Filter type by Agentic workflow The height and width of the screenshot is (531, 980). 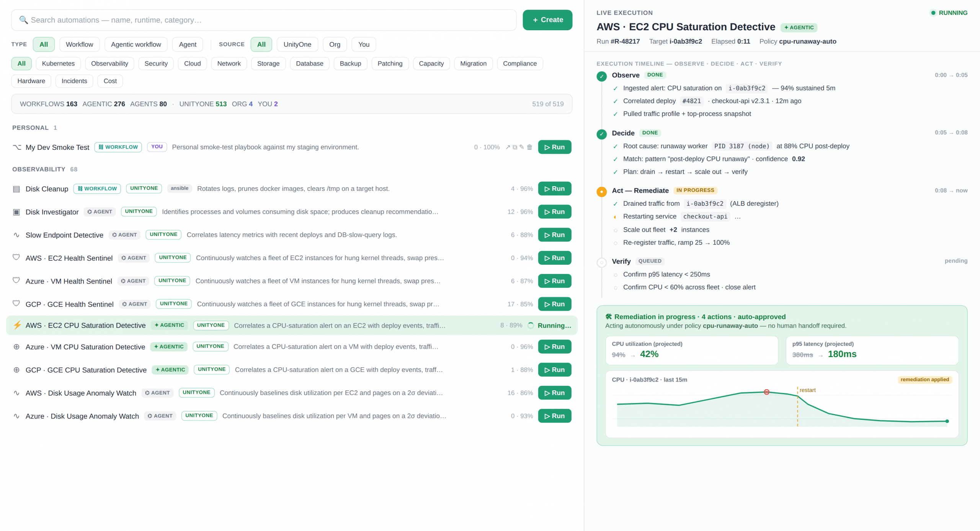136,44
